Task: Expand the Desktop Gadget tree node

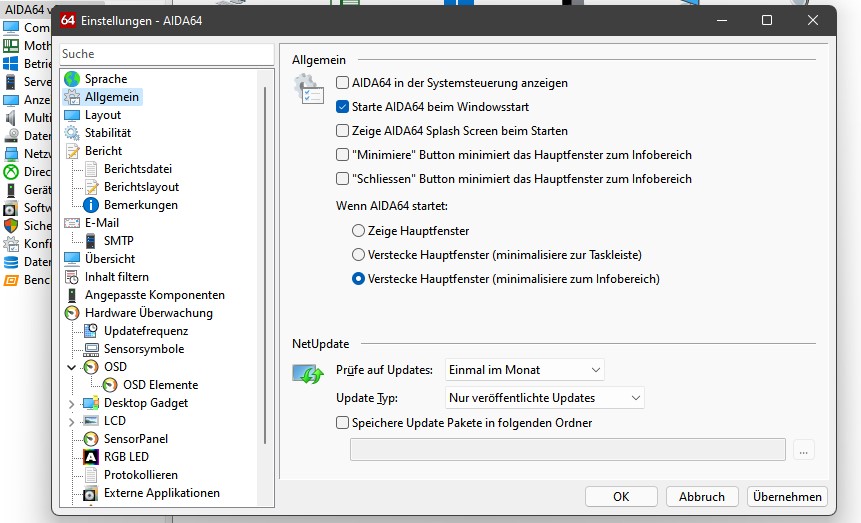Action: pyautogui.click(x=71, y=404)
